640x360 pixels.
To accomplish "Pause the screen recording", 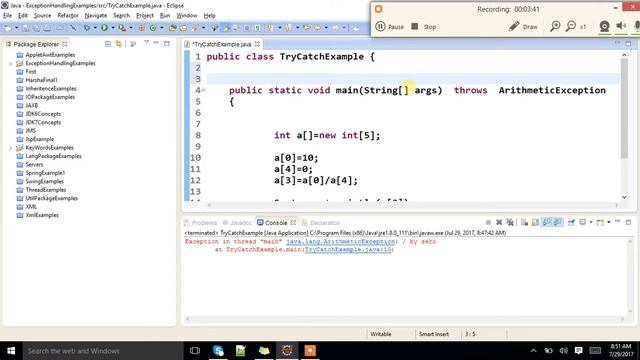I will click(389, 27).
